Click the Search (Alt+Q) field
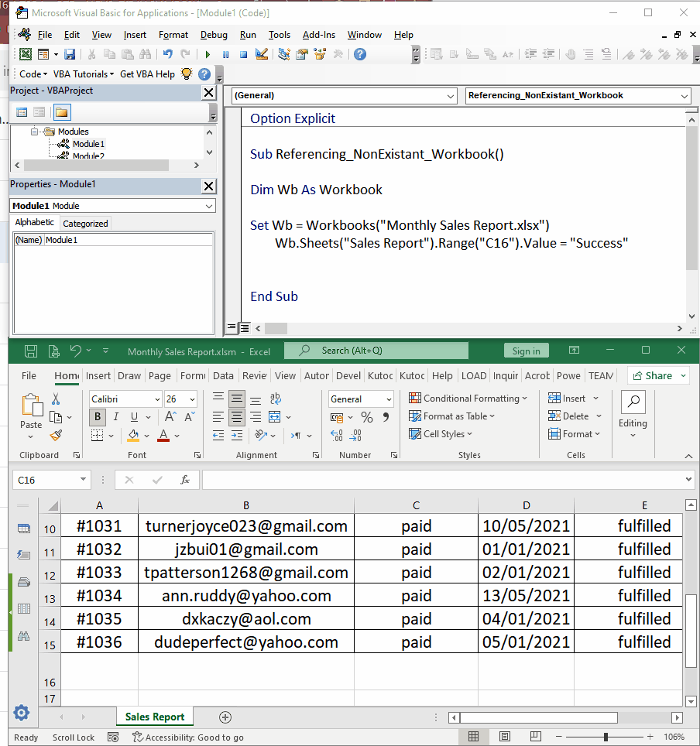Screen dimensions: 700x746 coord(376,351)
